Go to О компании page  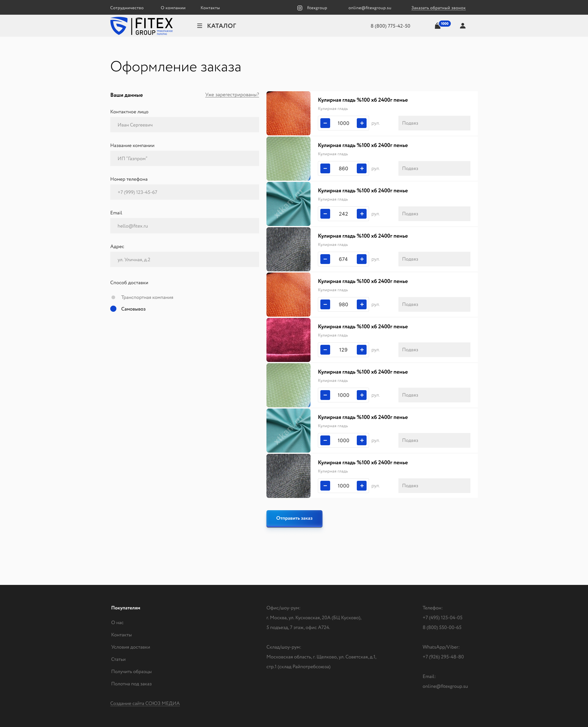pyautogui.click(x=173, y=8)
